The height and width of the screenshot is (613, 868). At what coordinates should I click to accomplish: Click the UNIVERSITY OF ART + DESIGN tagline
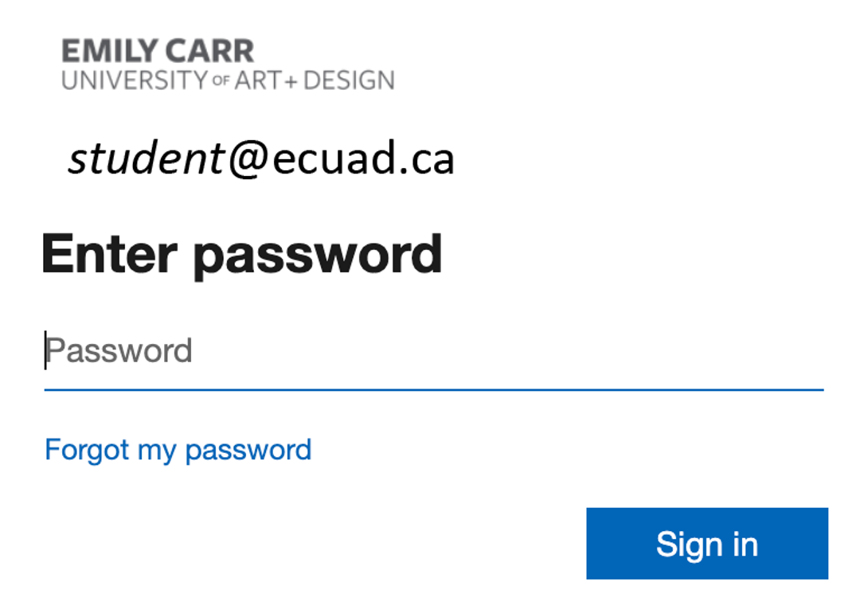click(228, 80)
